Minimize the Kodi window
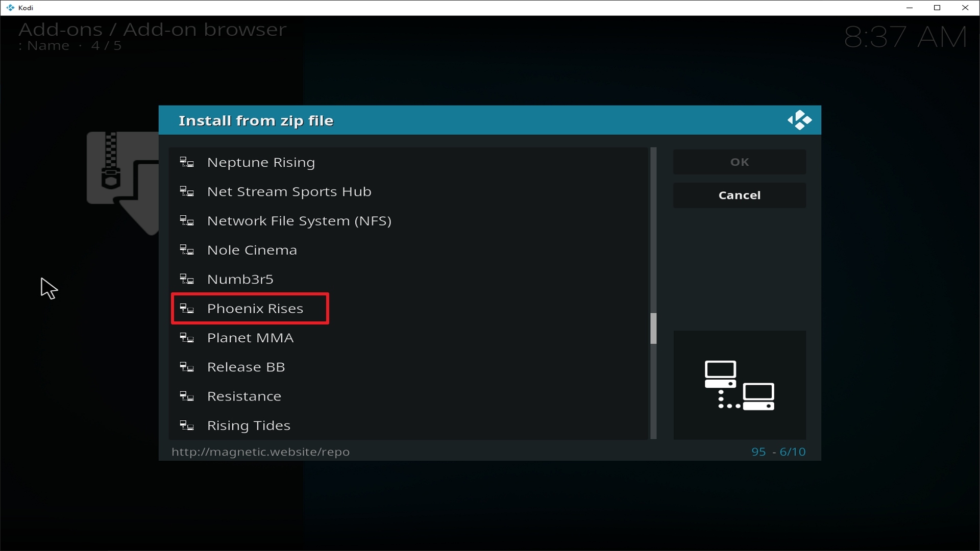The image size is (980, 551). point(910,8)
